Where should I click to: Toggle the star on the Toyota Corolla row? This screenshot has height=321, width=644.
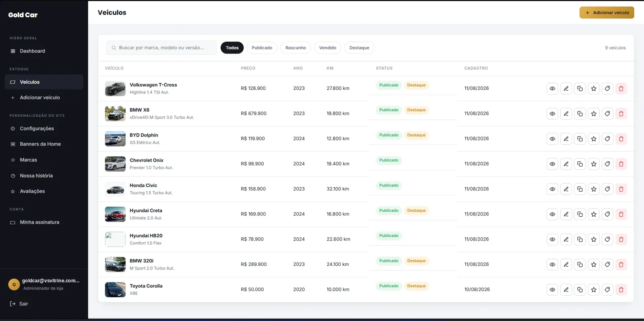tap(594, 290)
